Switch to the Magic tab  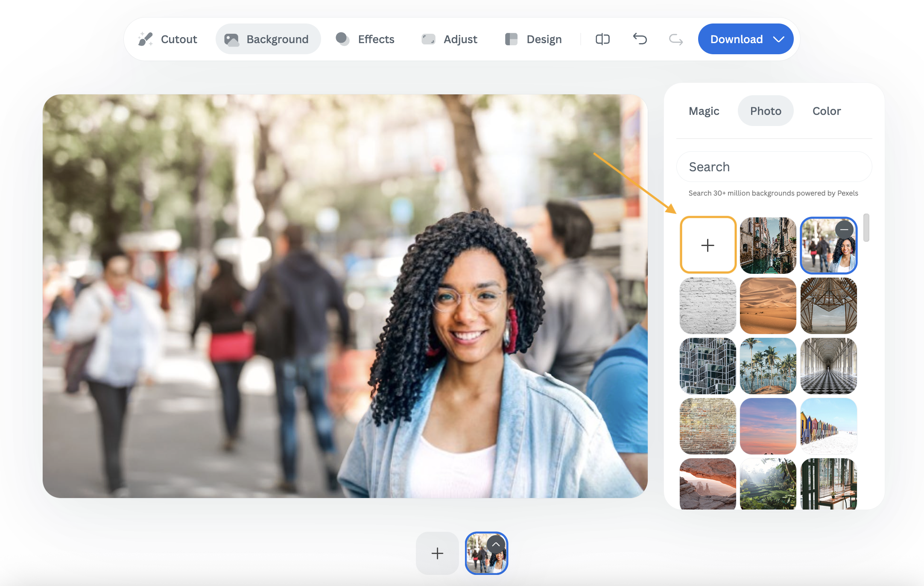point(704,111)
